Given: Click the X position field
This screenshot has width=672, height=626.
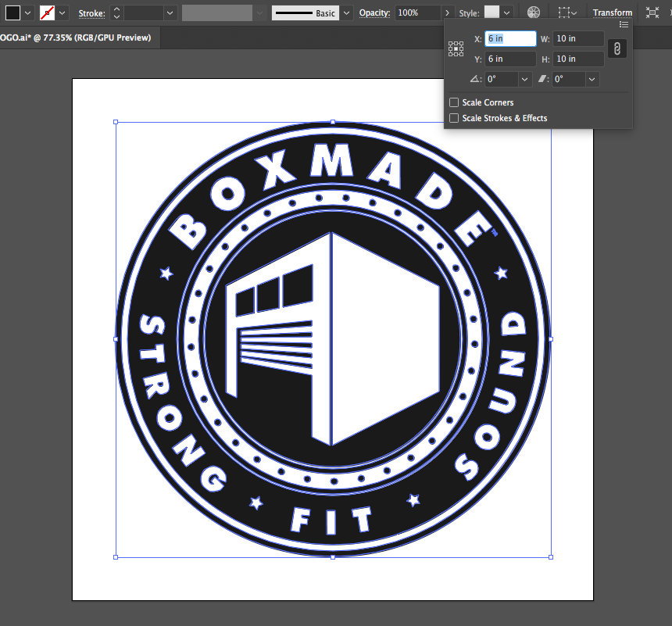Looking at the screenshot, I should tap(510, 38).
